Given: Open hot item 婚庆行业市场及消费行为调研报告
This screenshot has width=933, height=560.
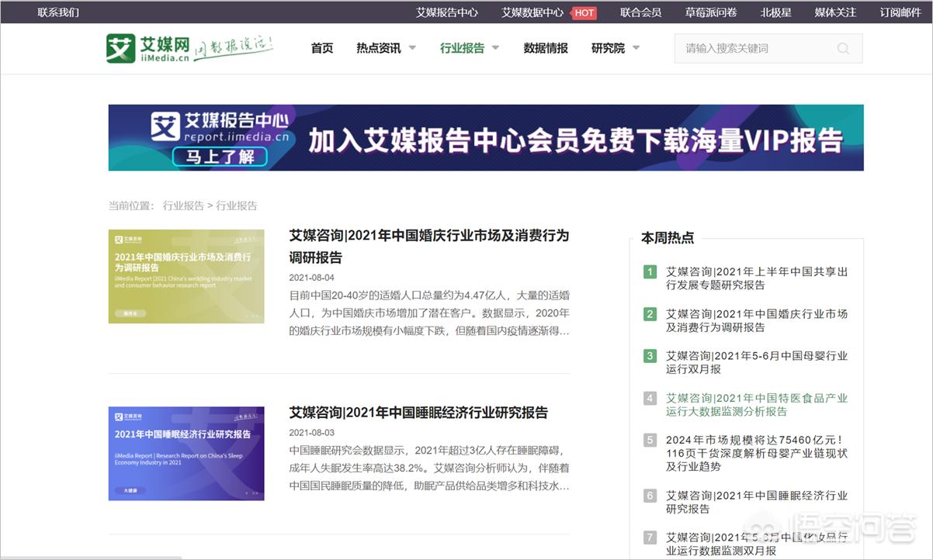Looking at the screenshot, I should pos(757,320).
